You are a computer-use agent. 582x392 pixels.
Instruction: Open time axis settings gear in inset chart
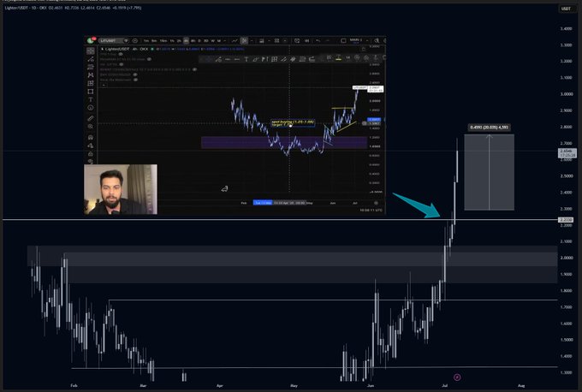click(376, 203)
